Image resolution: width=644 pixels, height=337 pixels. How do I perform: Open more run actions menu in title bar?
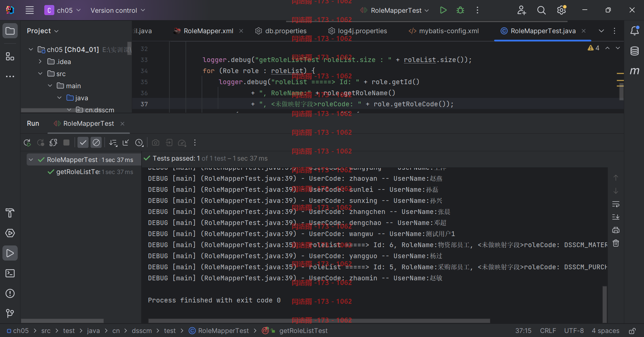pyautogui.click(x=477, y=10)
